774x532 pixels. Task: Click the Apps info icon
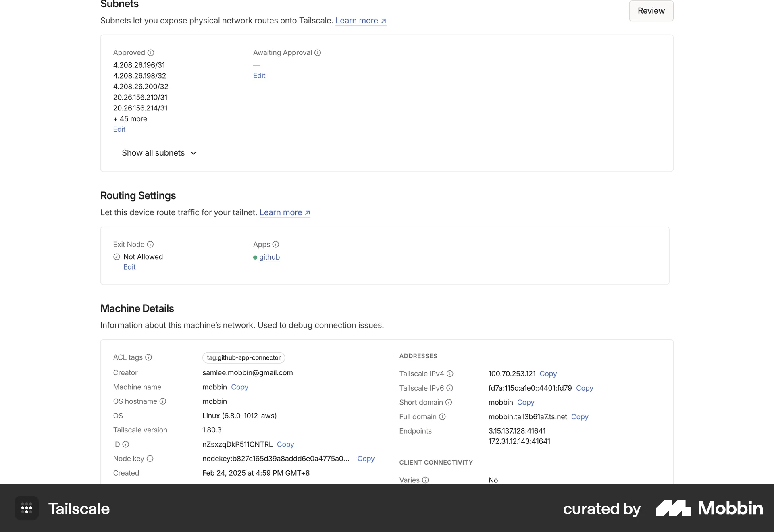coord(276,244)
